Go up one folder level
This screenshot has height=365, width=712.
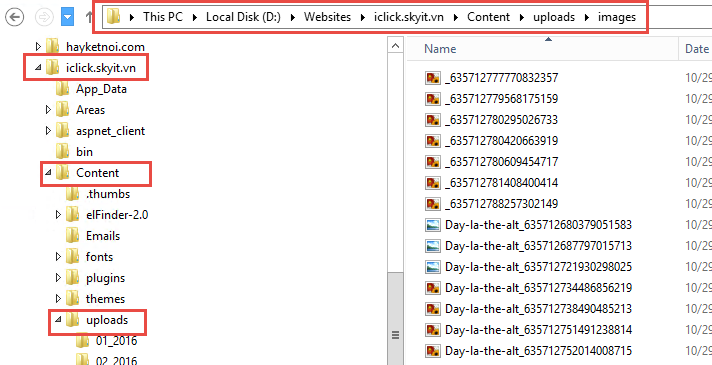coord(89,17)
